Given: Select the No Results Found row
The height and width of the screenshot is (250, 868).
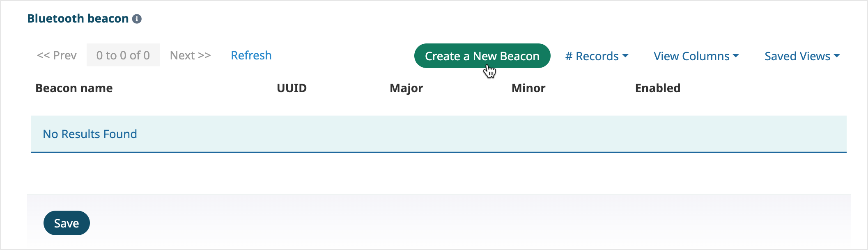Looking at the screenshot, I should pos(439,134).
